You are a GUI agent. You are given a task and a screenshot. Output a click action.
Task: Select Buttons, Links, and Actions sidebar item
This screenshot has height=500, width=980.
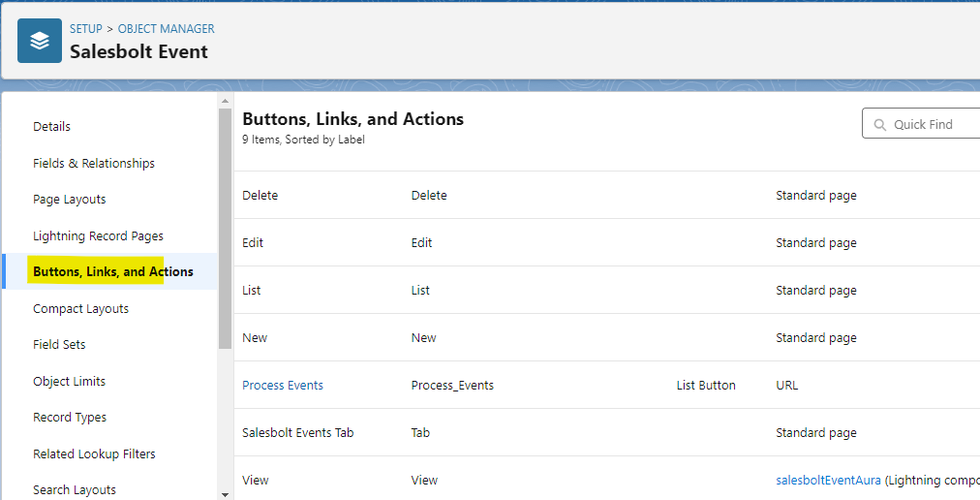113,271
